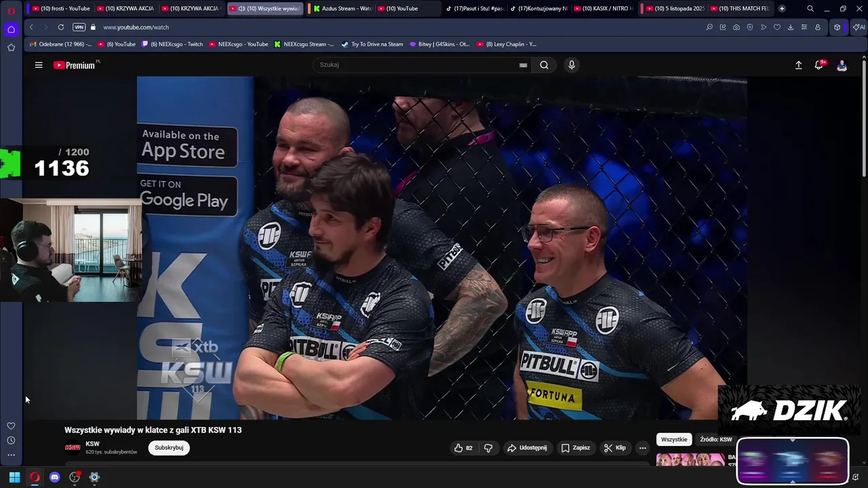Click the address bar with www.youtube.com/watch

[x=136, y=27]
